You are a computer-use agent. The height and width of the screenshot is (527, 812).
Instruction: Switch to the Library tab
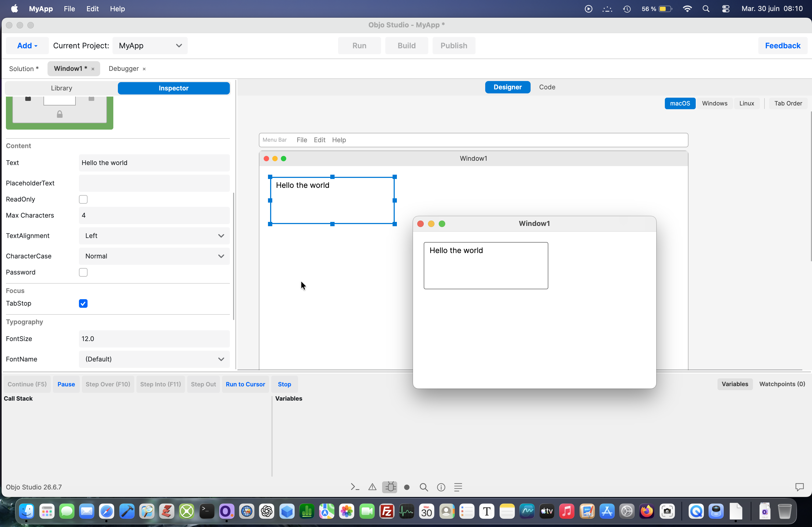coord(61,88)
